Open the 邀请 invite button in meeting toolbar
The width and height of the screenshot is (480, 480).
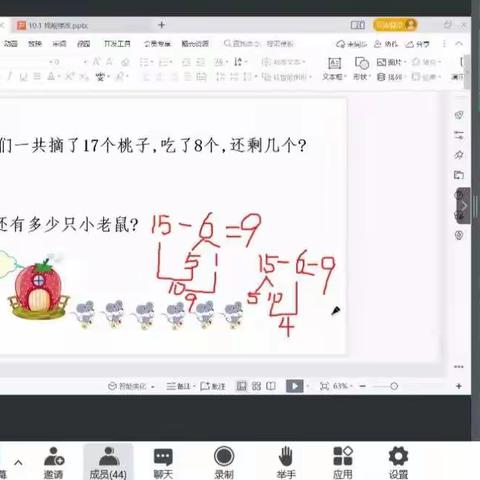click(54, 462)
